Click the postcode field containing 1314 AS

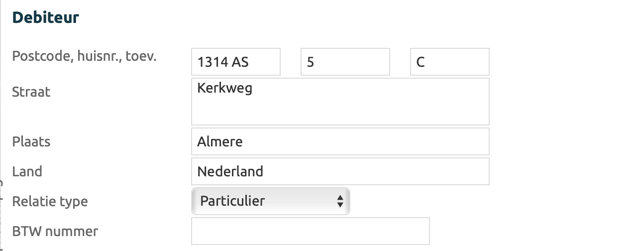click(x=235, y=62)
